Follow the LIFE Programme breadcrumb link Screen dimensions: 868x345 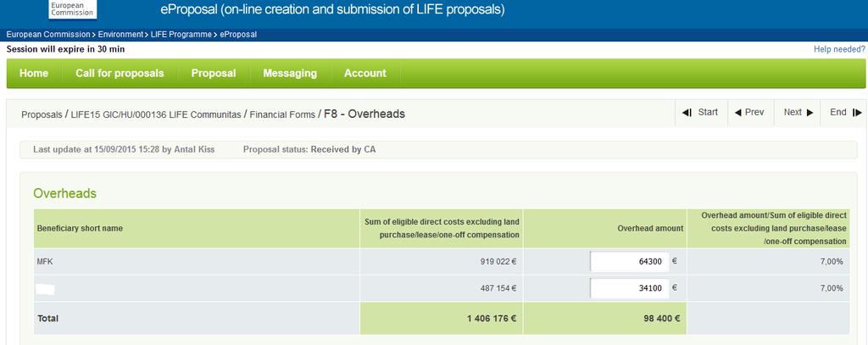point(181,35)
